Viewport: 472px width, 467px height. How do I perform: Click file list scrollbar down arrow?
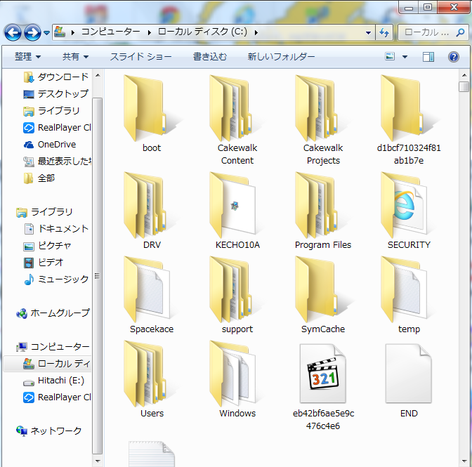pyautogui.click(x=464, y=461)
